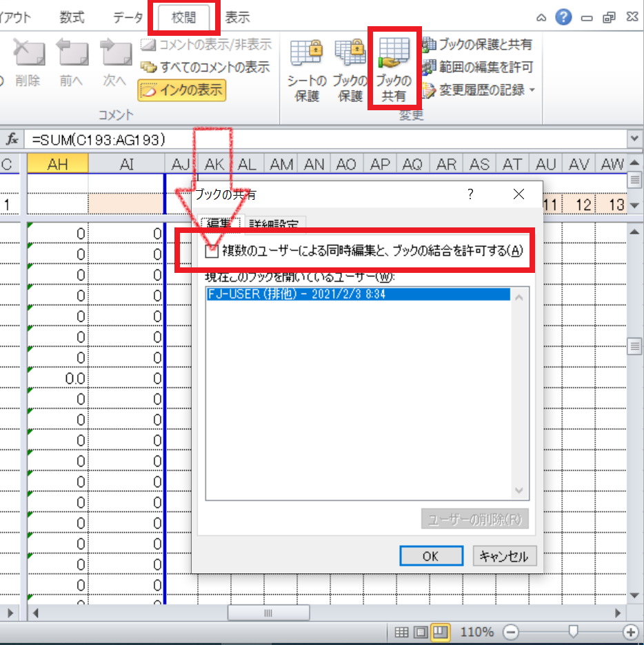Enable the simultaneous editing by multiple users checkbox
The width and height of the screenshot is (644, 645).
click(x=212, y=252)
